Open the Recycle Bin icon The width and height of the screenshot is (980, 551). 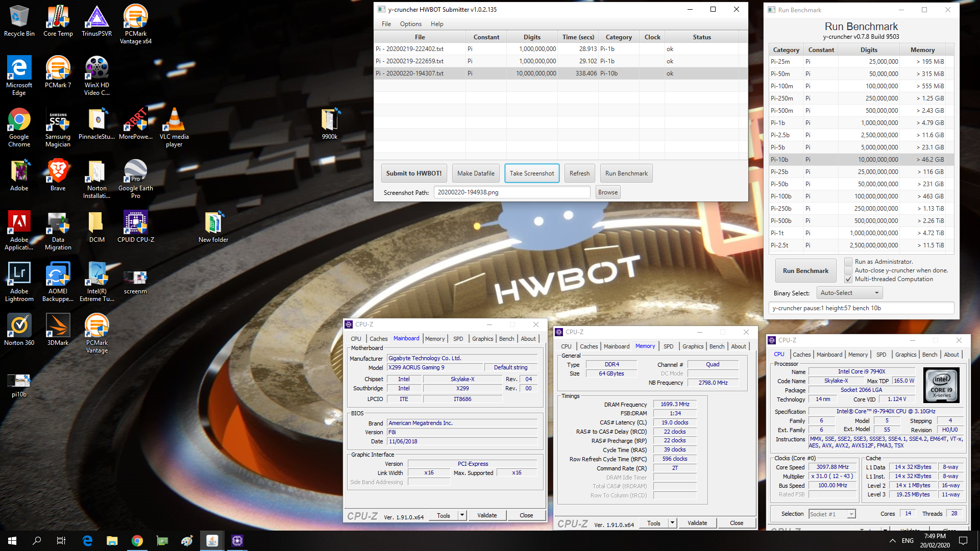(19, 20)
